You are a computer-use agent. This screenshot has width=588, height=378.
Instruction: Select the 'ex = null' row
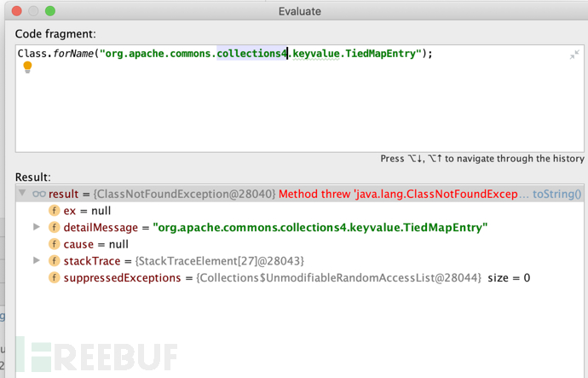pyautogui.click(x=300, y=211)
